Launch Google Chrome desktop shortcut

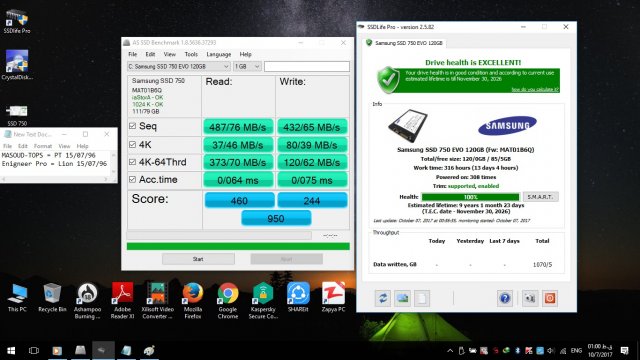click(228, 301)
